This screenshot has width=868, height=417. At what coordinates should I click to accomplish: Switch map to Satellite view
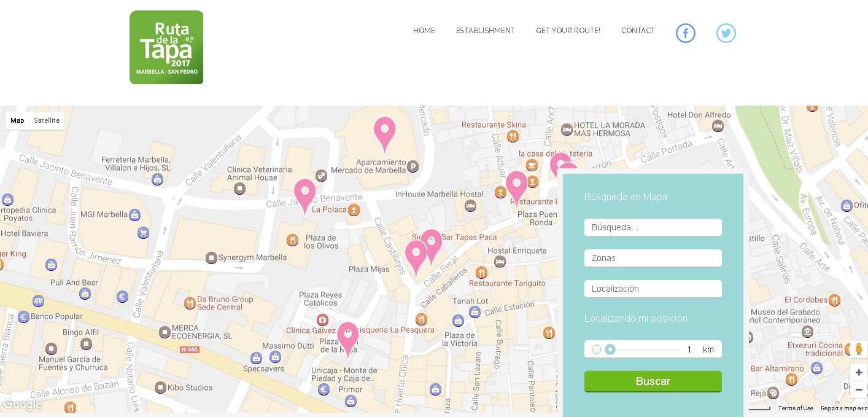[47, 120]
